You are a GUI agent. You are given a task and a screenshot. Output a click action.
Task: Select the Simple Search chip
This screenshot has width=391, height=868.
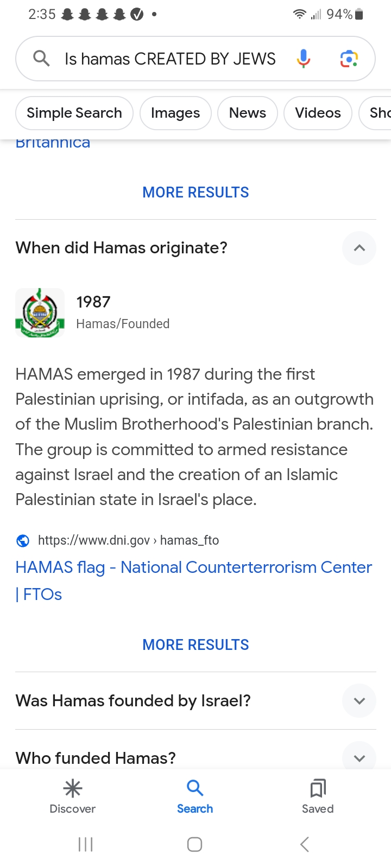[74, 113]
